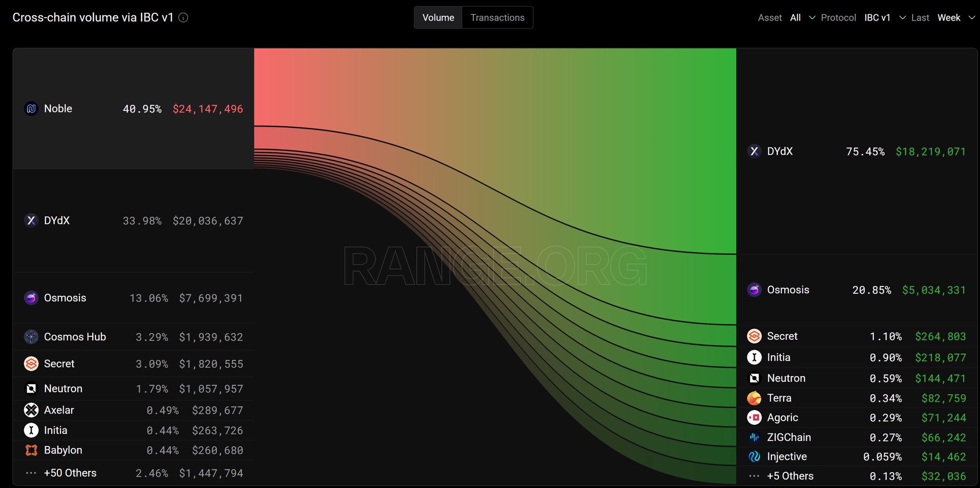The image size is (980, 488).
Task: Expand the +50 Others source row
Action: pyautogui.click(x=134, y=473)
